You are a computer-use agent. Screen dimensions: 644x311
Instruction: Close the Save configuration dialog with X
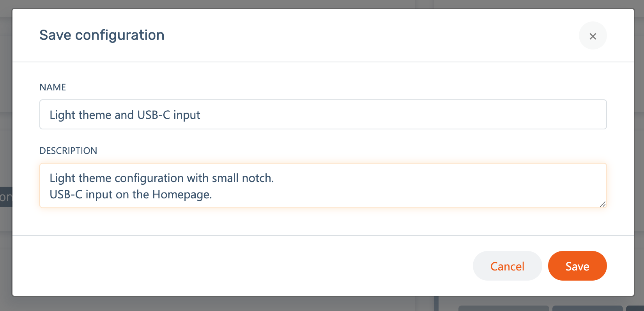593,36
